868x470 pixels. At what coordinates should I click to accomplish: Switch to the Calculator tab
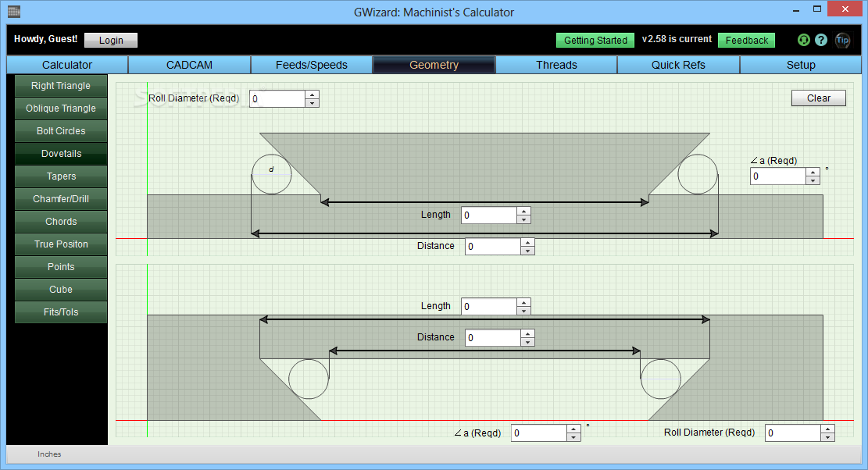pyautogui.click(x=67, y=65)
